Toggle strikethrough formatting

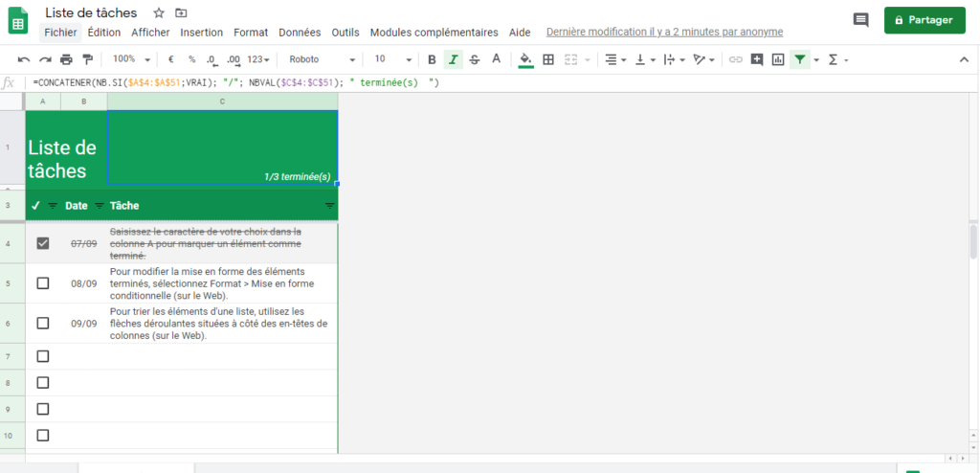475,59
